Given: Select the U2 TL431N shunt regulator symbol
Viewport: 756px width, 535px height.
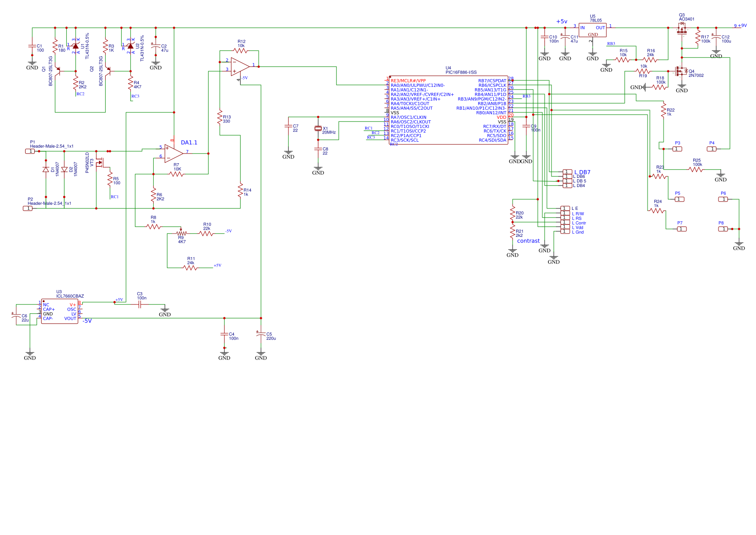Looking at the screenshot, I should pyautogui.click(x=130, y=46).
